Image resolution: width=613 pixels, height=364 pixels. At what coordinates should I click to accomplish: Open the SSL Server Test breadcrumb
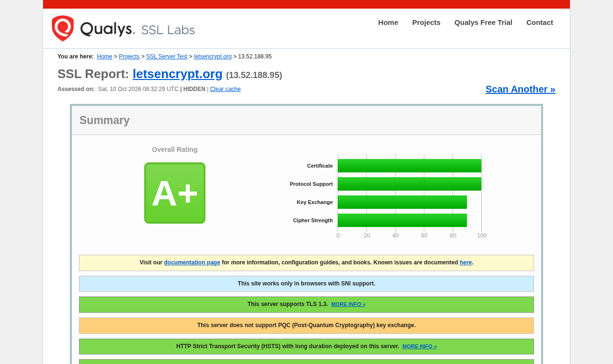click(x=167, y=57)
